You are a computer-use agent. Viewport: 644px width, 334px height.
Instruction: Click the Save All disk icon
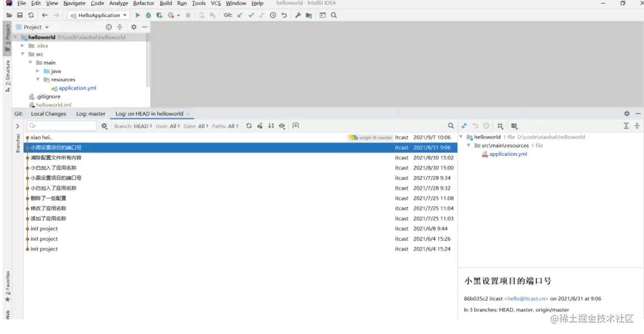tap(20, 16)
